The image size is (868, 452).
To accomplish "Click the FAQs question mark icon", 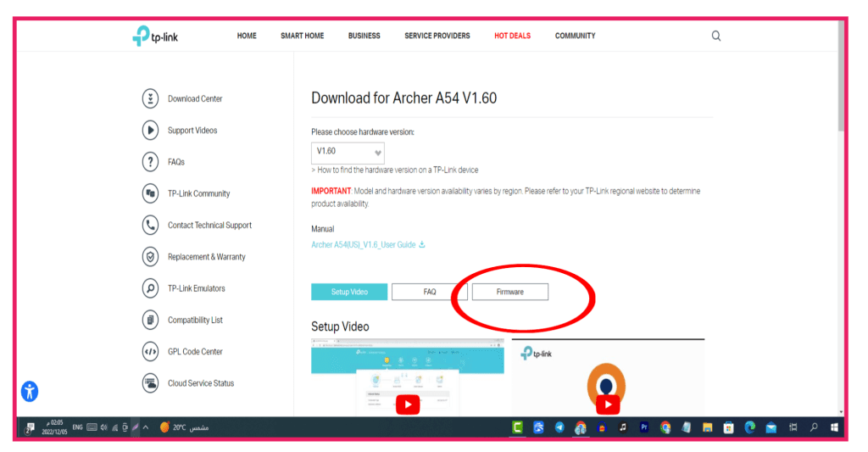I will (x=150, y=162).
